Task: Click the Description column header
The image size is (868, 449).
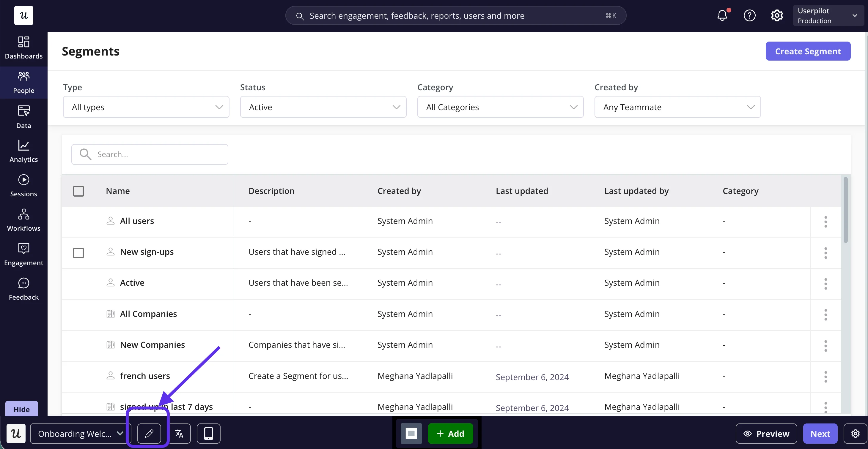Action: [271, 191]
